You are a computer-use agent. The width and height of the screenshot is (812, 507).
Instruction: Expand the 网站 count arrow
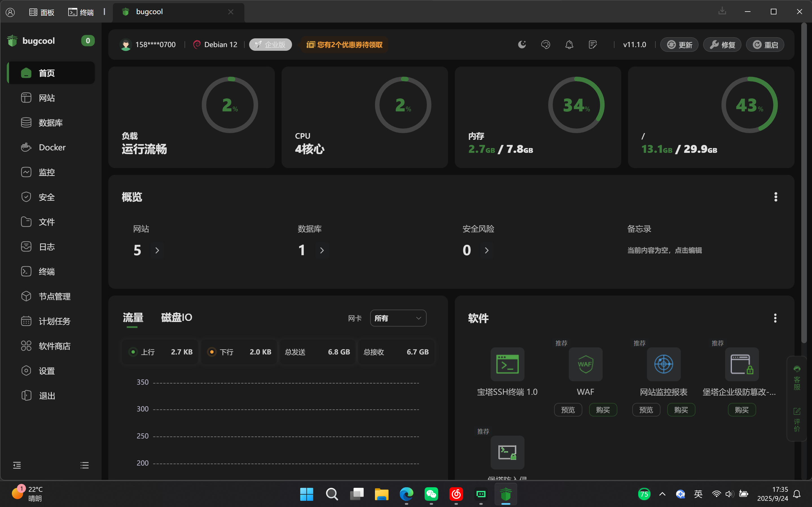(157, 250)
